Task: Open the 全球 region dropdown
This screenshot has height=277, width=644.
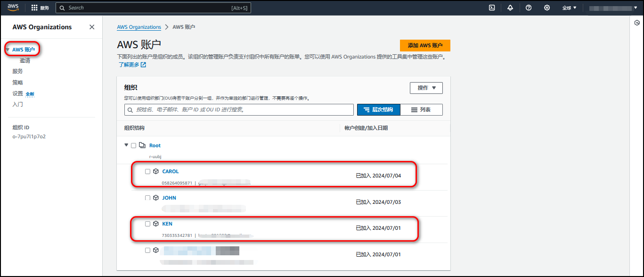Action: point(569,8)
